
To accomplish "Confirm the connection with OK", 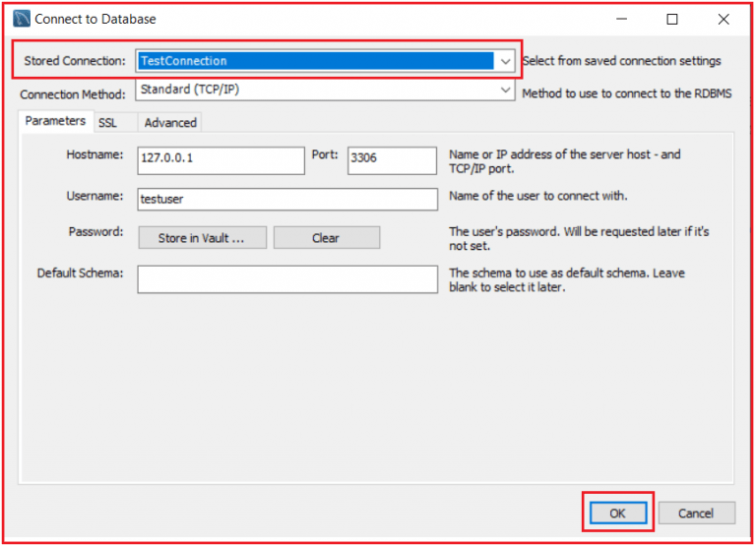I will click(x=617, y=514).
